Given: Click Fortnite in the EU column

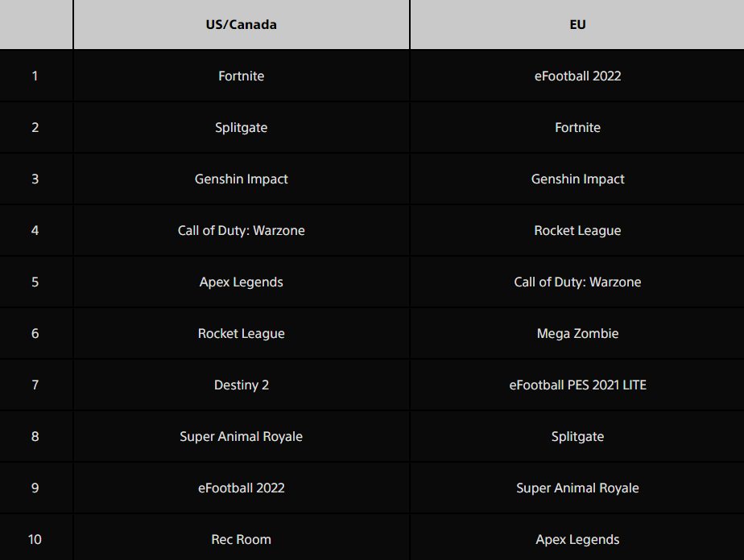Looking at the screenshot, I should point(577,128).
